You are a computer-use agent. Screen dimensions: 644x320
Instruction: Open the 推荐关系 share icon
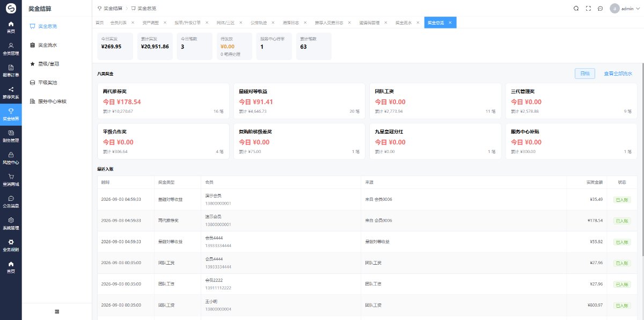(11, 89)
